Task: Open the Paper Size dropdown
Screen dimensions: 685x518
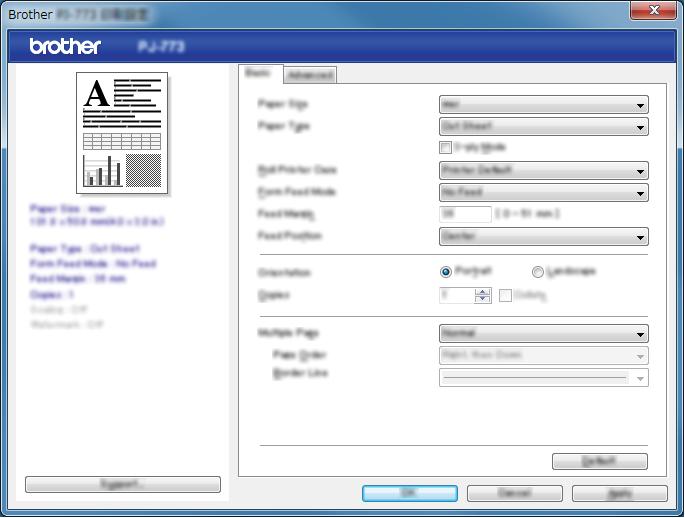Action: (x=543, y=105)
